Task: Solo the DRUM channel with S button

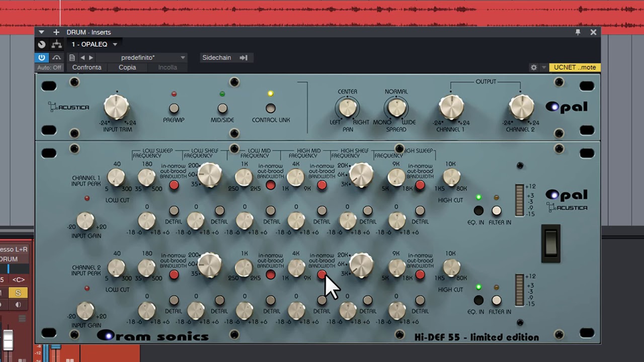Action: [18, 293]
